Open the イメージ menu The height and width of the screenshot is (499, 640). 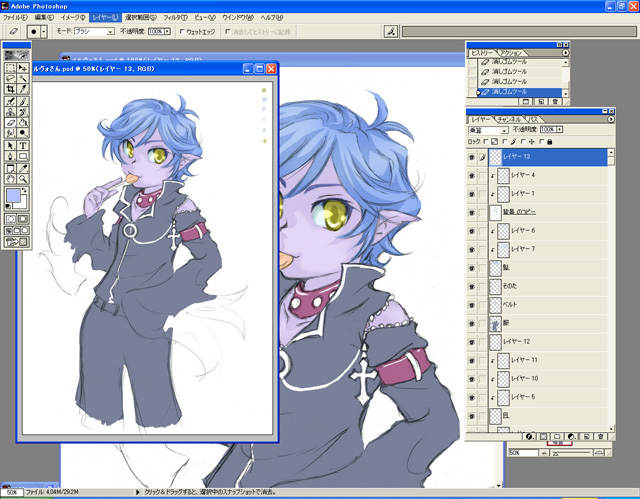(73, 18)
